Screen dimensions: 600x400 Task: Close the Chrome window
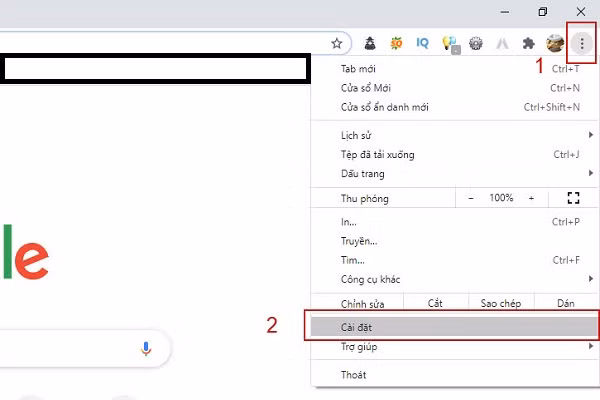click(x=581, y=12)
